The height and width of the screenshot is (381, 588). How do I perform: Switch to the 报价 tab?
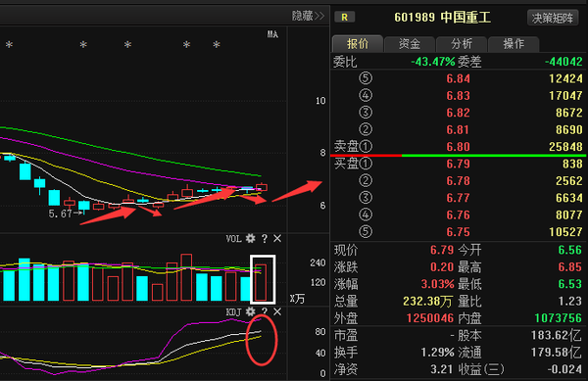click(x=358, y=44)
